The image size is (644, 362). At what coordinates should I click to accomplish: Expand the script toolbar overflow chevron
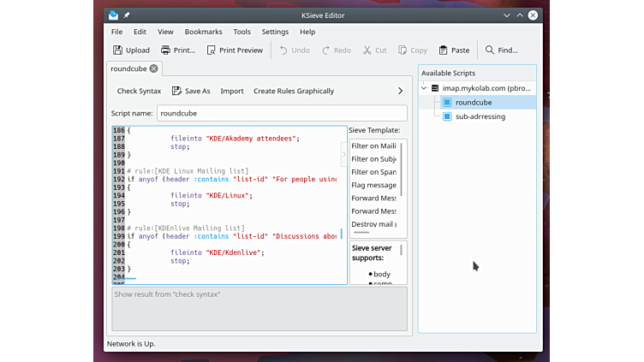click(400, 91)
